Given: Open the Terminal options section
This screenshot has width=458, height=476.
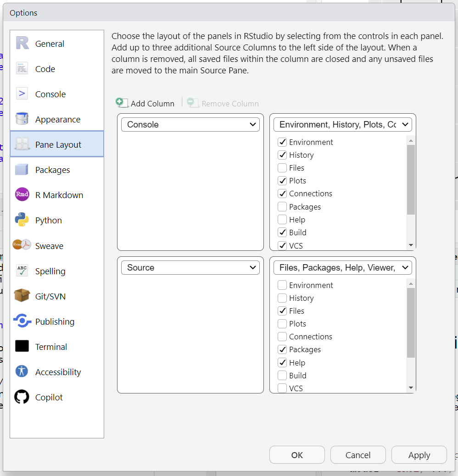Looking at the screenshot, I should [x=57, y=346].
